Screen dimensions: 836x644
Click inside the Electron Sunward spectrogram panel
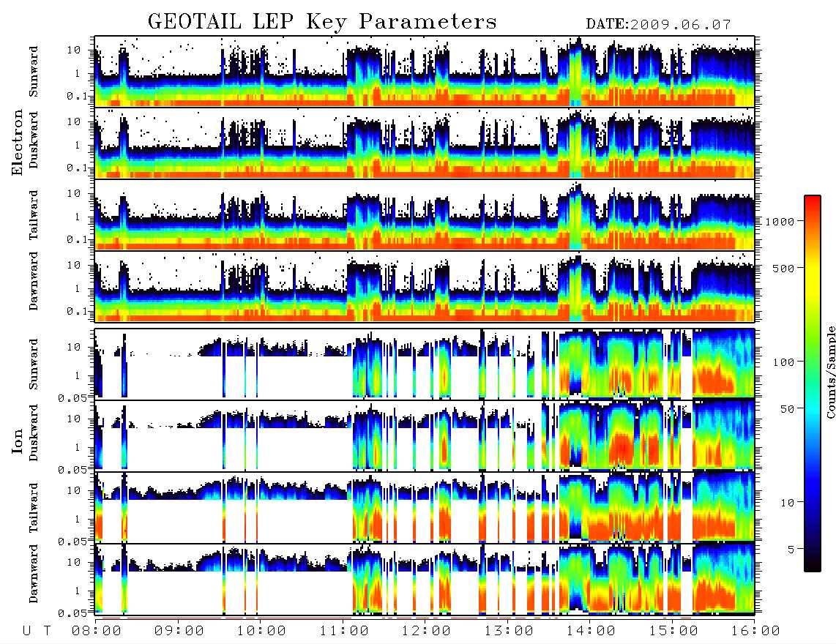point(425,72)
